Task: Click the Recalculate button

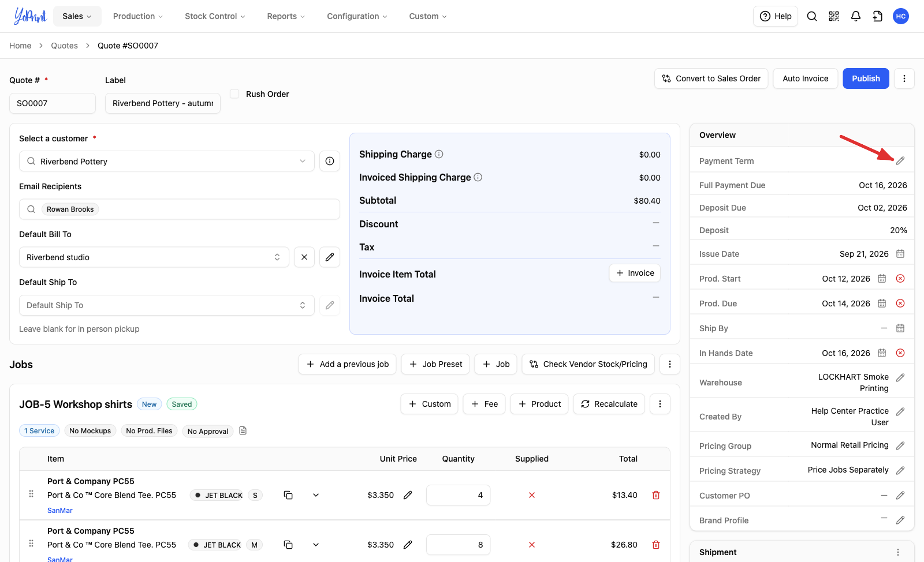Action: 609,404
